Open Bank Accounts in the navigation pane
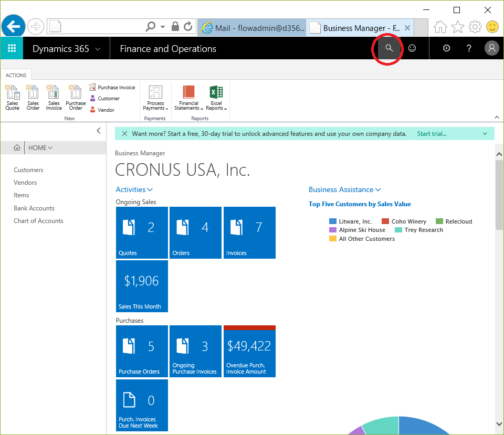This screenshot has height=435, width=504. [34, 208]
